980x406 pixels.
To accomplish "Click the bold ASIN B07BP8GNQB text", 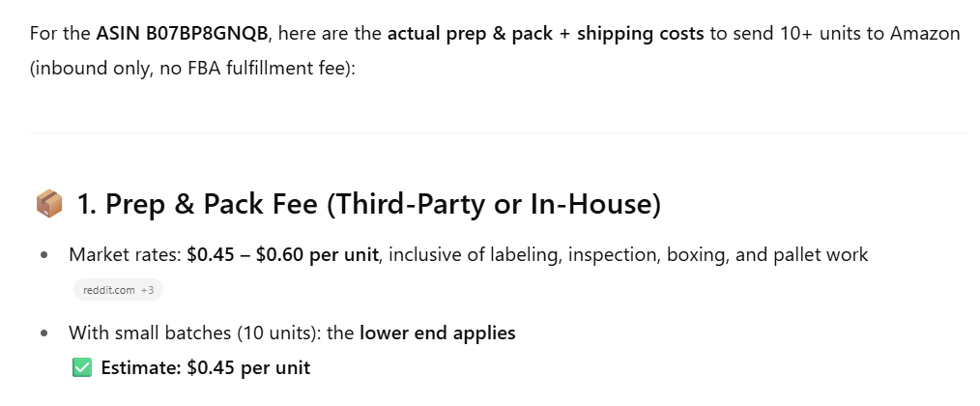I will 182,35.
